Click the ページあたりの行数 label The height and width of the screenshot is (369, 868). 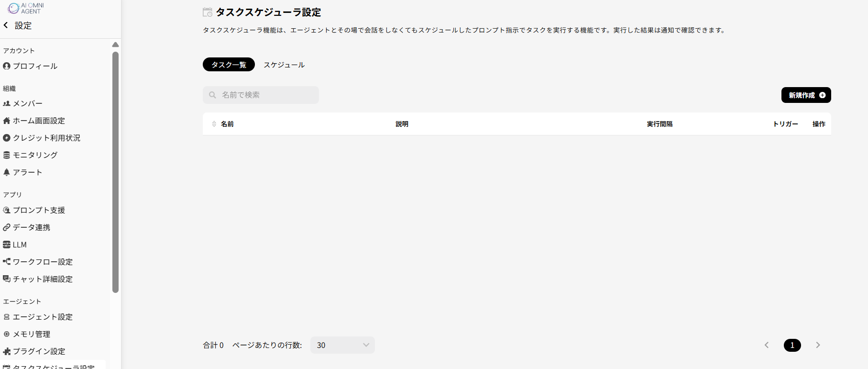click(x=267, y=345)
